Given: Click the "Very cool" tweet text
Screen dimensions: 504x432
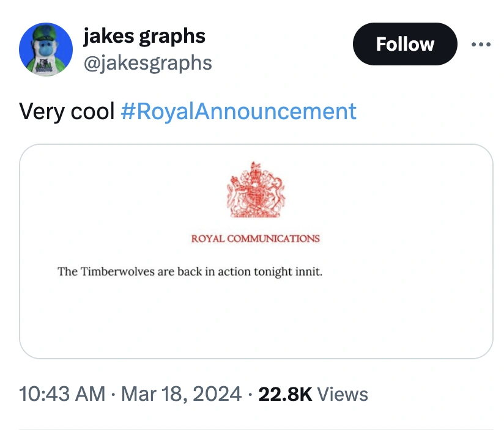Looking at the screenshot, I should tap(67, 111).
